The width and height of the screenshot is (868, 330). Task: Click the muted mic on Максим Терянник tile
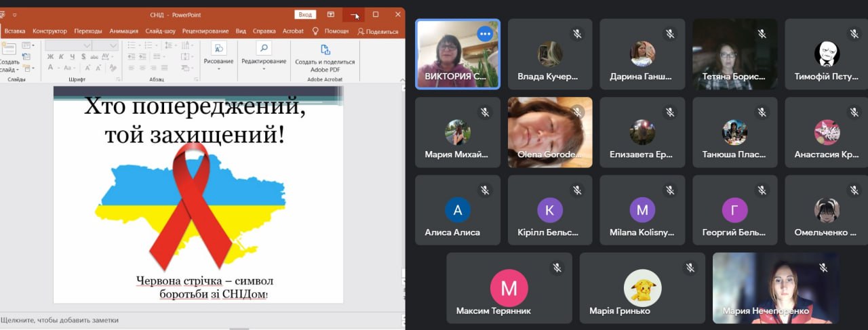coord(557,268)
